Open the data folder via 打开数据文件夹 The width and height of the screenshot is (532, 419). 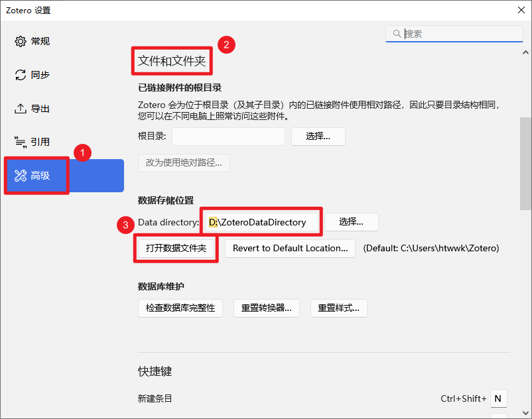(x=176, y=248)
